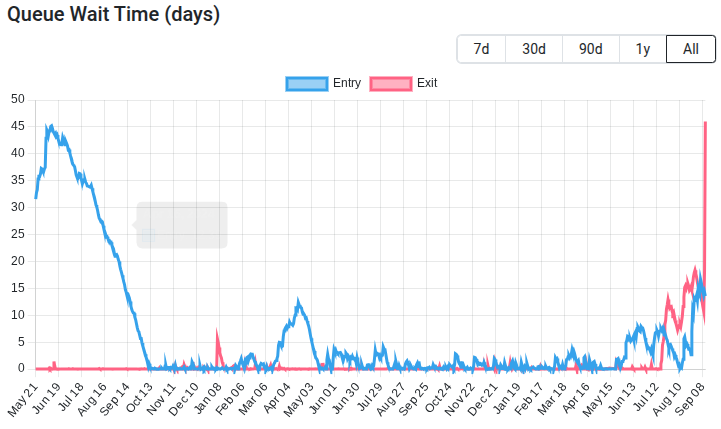Click the All range button

pyautogui.click(x=691, y=49)
